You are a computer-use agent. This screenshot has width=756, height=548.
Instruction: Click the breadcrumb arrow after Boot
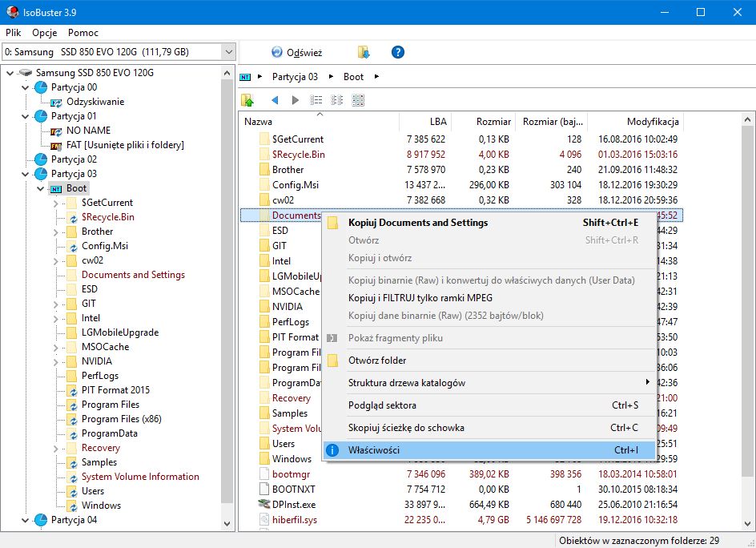coord(376,77)
